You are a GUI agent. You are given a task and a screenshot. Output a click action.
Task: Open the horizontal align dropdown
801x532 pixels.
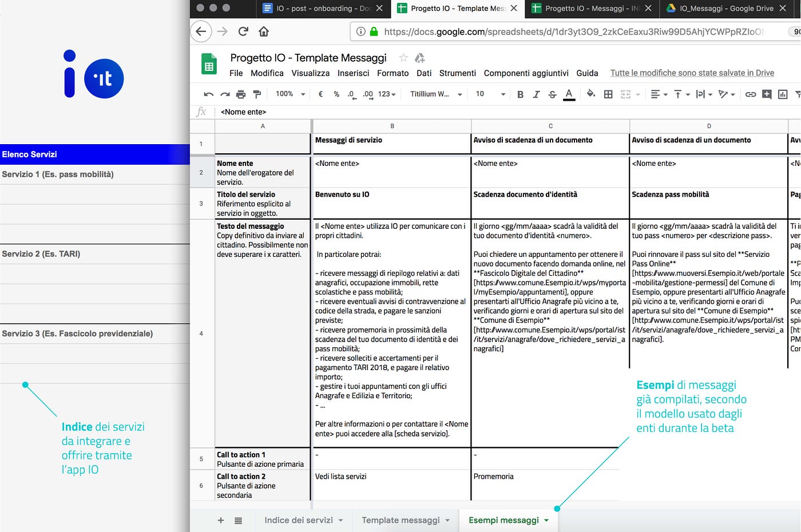659,94
